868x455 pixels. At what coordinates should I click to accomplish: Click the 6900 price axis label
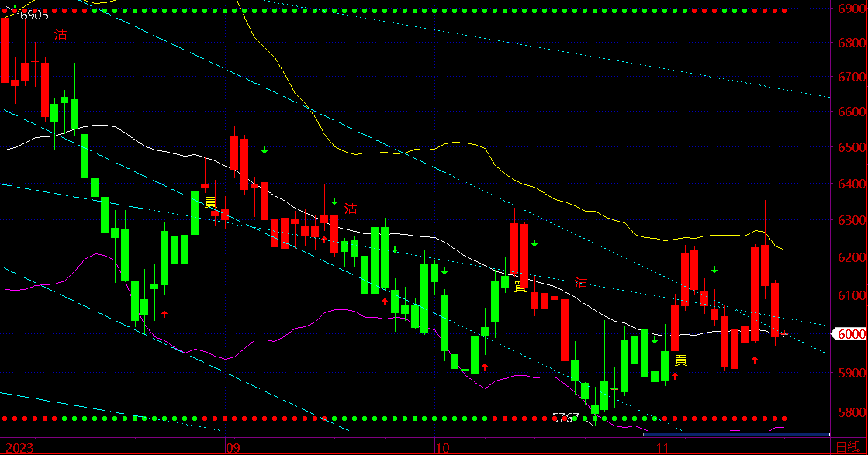pos(852,9)
